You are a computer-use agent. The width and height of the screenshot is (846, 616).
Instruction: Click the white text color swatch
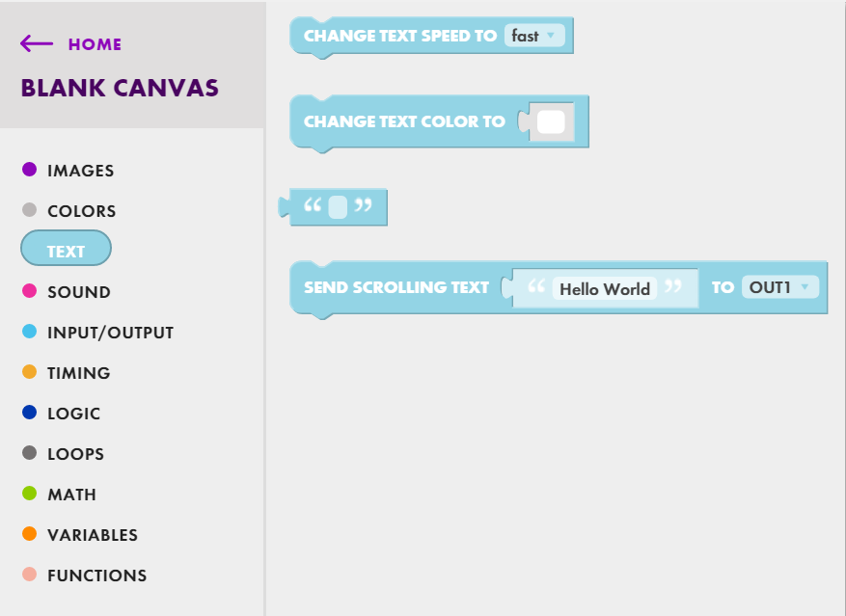tap(551, 122)
